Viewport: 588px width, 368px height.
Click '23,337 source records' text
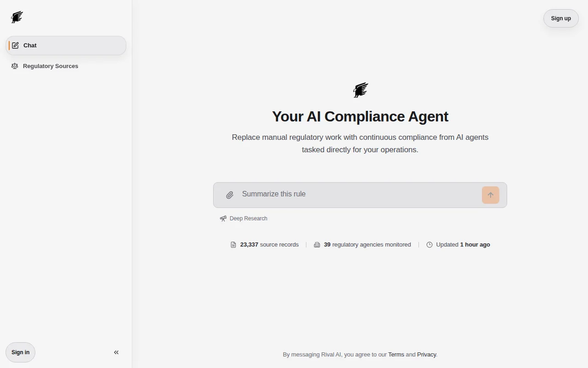pos(269,245)
